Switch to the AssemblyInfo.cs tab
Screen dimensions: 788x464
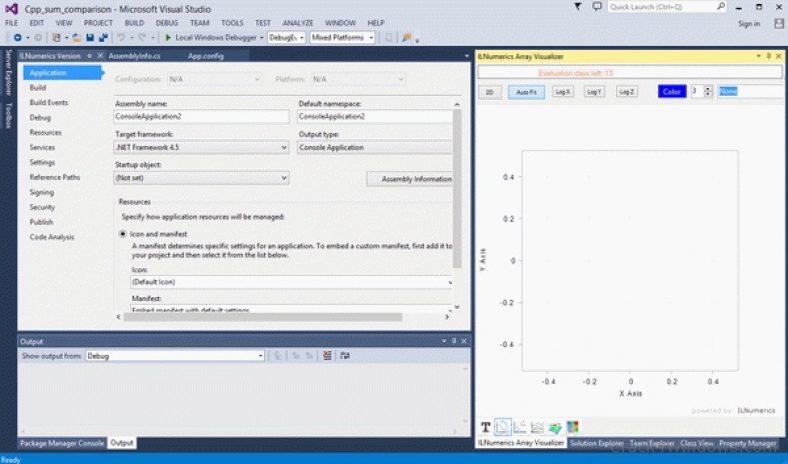click(134, 56)
